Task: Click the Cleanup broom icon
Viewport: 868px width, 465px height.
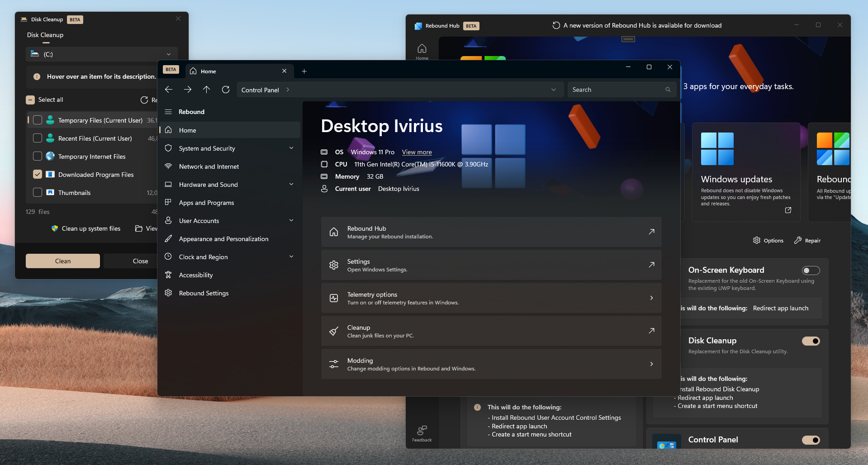Action: 334,331
